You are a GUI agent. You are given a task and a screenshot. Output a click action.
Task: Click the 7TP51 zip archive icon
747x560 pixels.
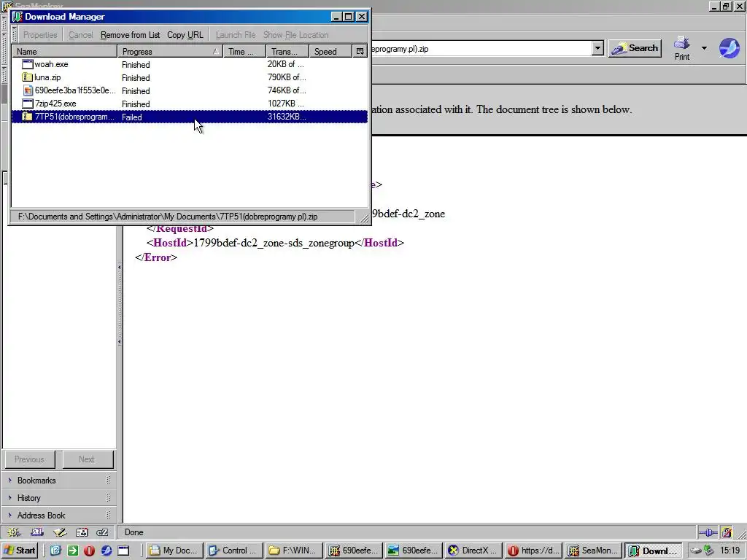[28, 117]
